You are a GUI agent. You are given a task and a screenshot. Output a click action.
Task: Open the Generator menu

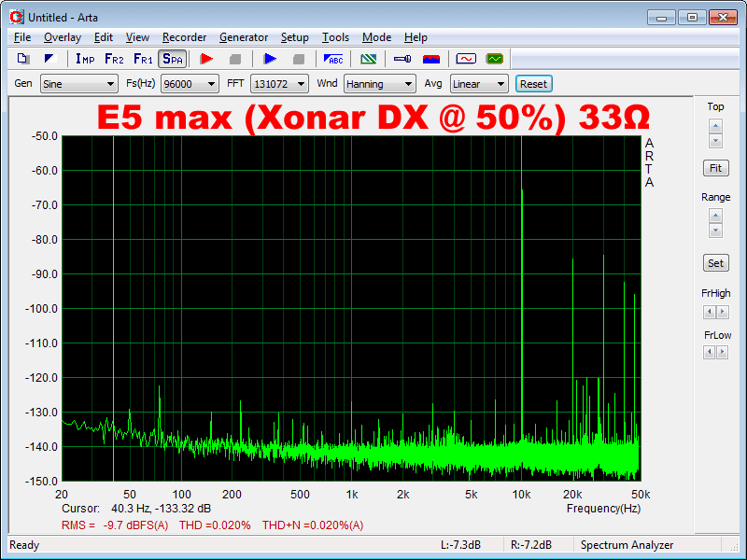tap(244, 37)
